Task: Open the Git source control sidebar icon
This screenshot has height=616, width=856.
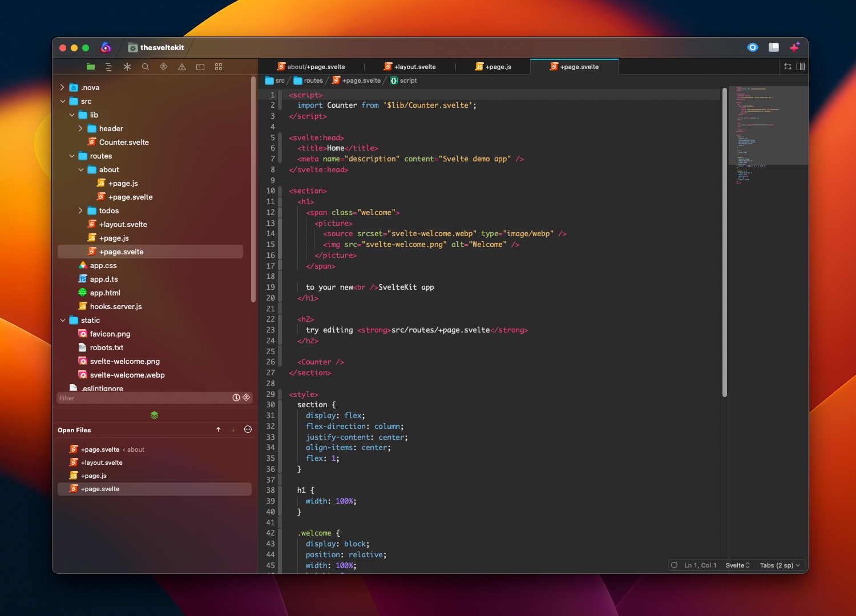Action: coord(164,67)
